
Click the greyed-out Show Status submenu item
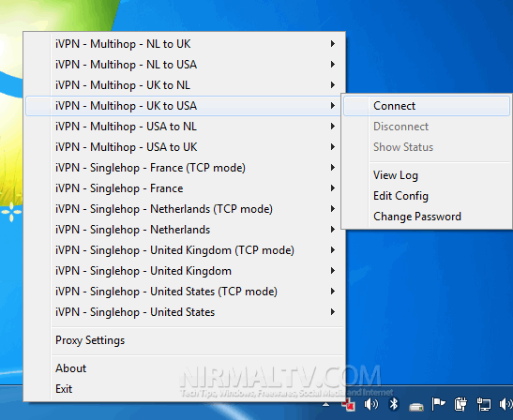[427, 147]
